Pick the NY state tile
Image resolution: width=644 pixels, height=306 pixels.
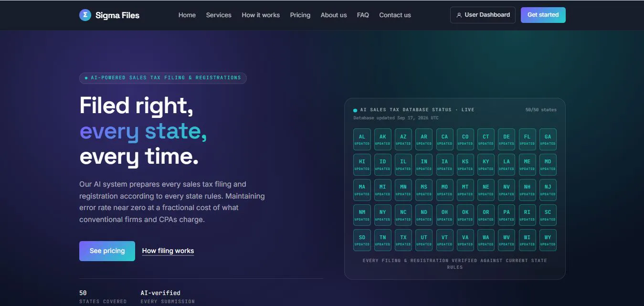pyautogui.click(x=383, y=215)
